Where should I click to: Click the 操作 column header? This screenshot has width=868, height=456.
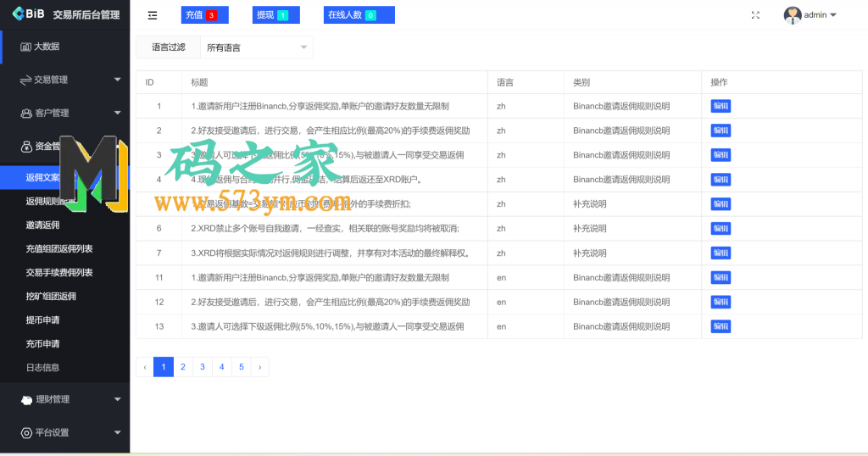(719, 82)
